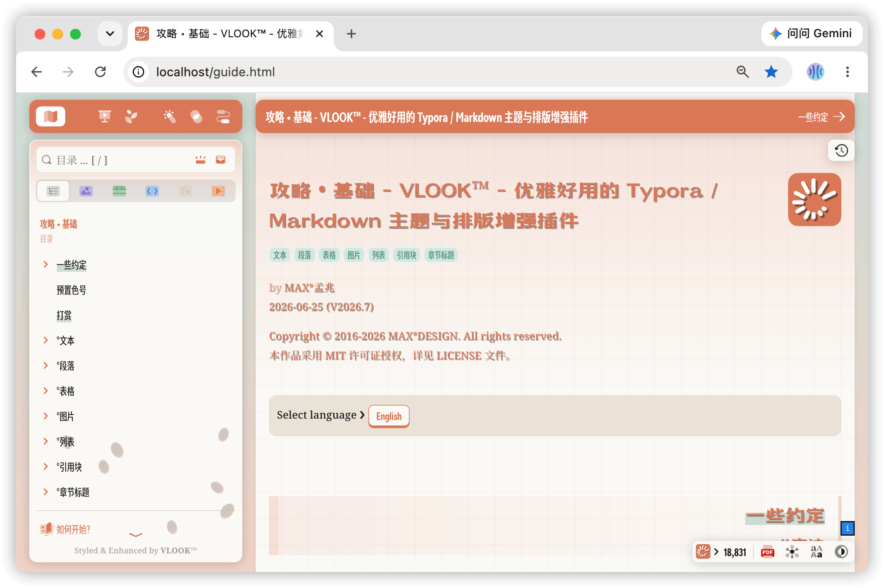The height and width of the screenshot is (588, 884).
Task: Open 预置色号 in the outline
Action: pyautogui.click(x=71, y=290)
